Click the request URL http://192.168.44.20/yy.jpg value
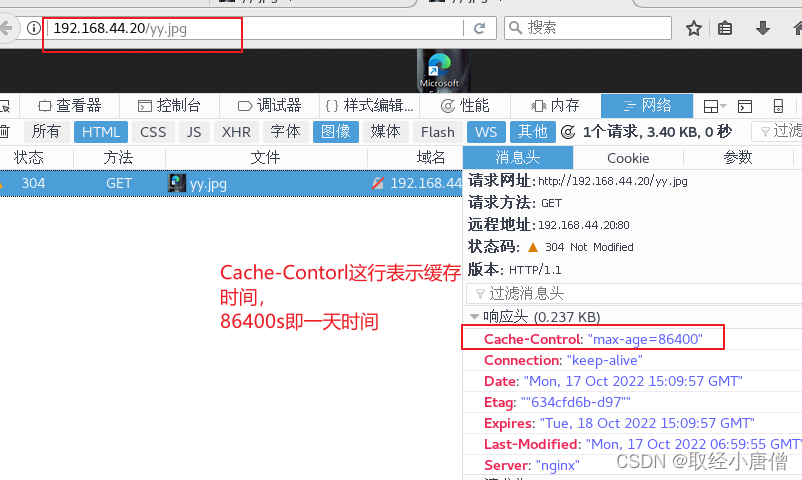802x480 pixels. pos(613,181)
